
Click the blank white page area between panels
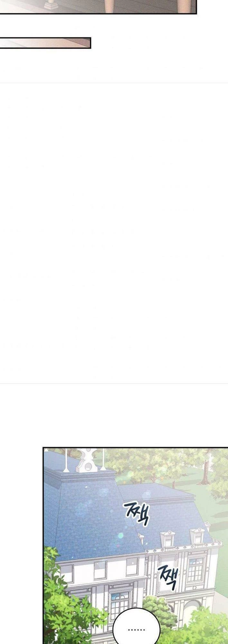click(114, 233)
